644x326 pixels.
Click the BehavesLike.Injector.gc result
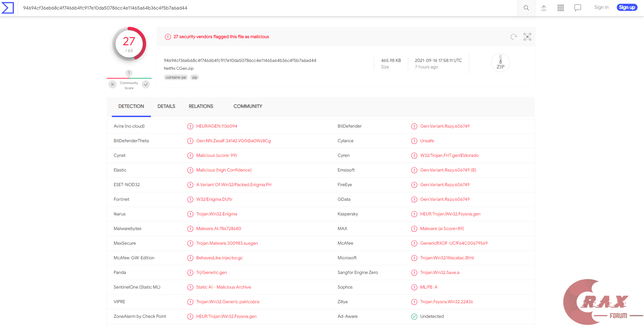click(220, 258)
